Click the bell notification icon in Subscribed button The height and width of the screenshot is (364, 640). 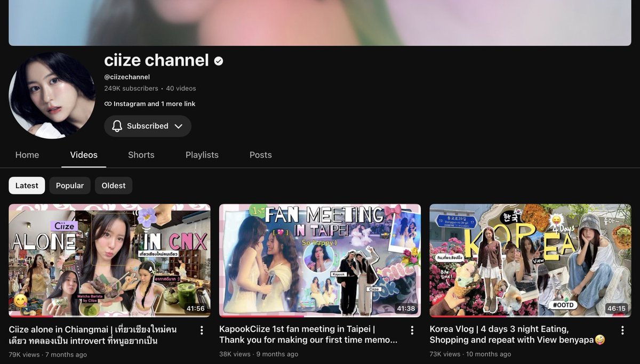(x=117, y=126)
